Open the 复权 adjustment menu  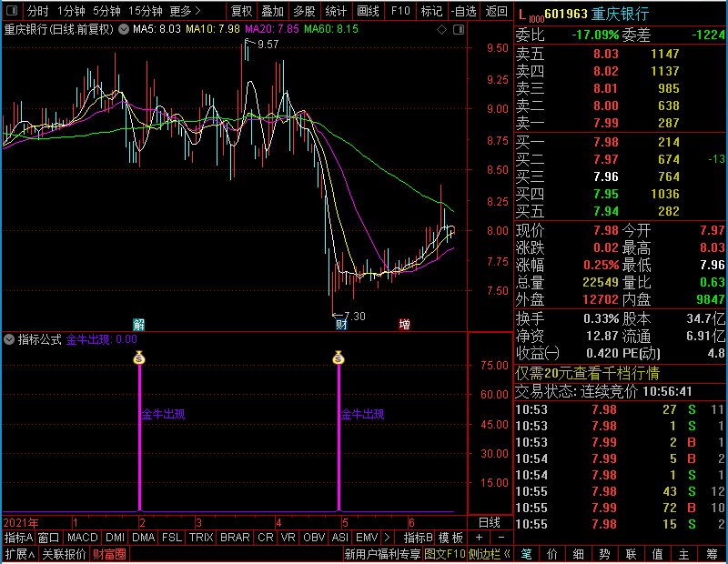[x=241, y=11]
